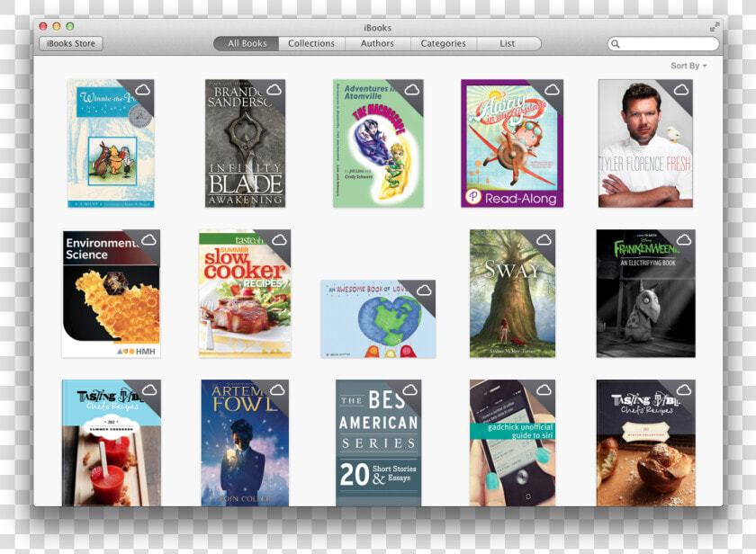Click the cloud icon on Frankenweenie
Viewport: 756px width, 554px height.
tap(684, 240)
